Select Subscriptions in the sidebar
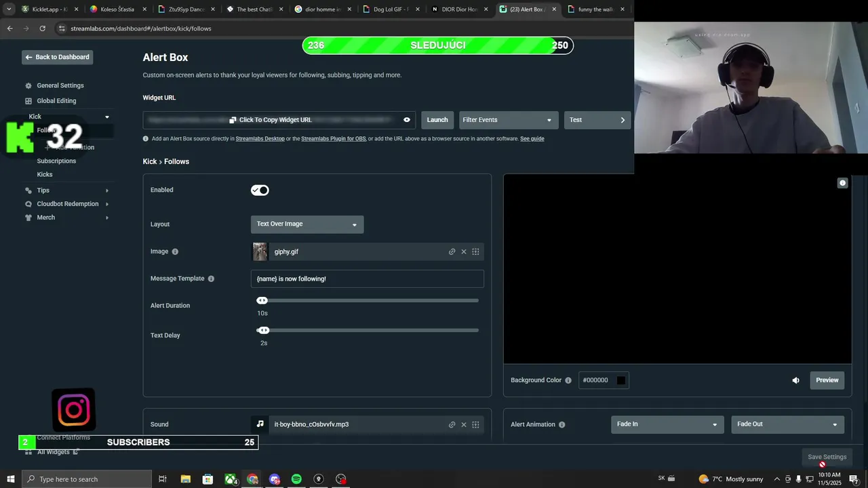The image size is (868, 488). (56, 161)
